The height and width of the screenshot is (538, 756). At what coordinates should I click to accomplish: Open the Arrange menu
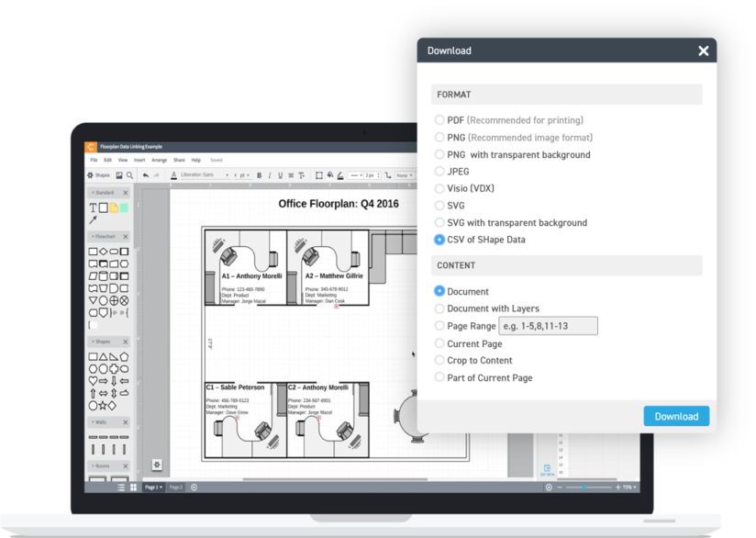tap(159, 160)
